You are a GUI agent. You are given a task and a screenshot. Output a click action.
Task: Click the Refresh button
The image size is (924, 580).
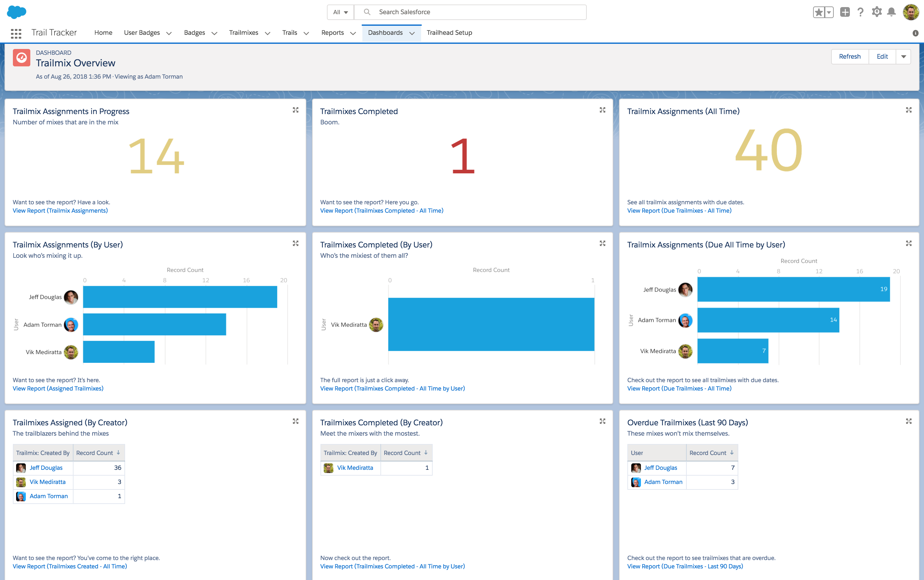pyautogui.click(x=849, y=57)
